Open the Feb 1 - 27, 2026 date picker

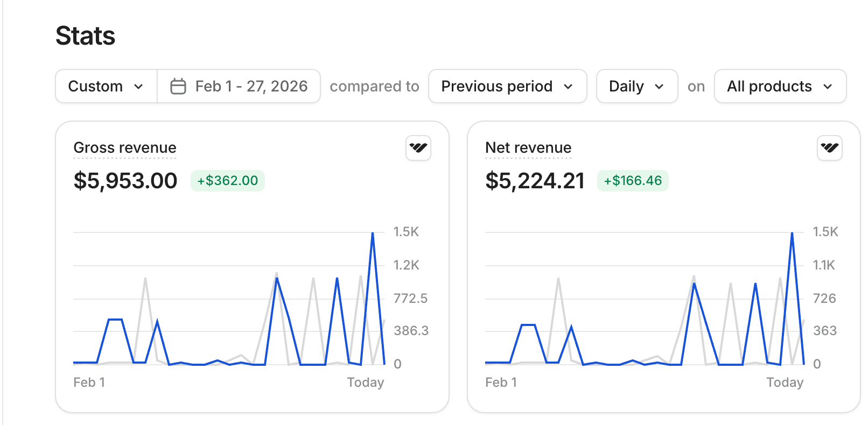pyautogui.click(x=251, y=86)
